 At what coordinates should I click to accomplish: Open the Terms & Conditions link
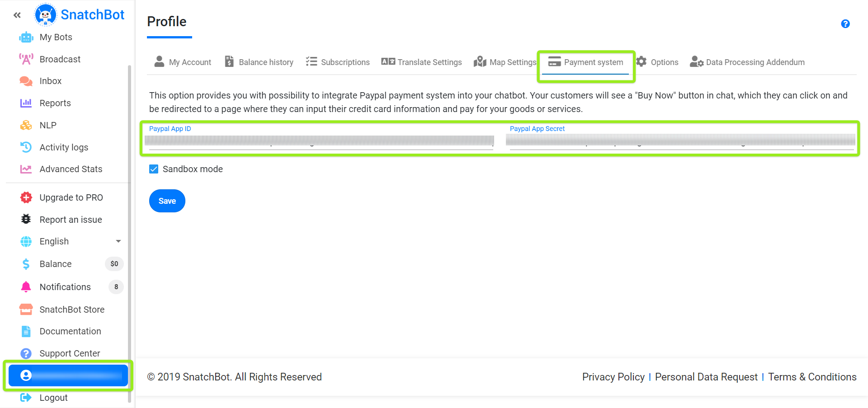pyautogui.click(x=812, y=377)
